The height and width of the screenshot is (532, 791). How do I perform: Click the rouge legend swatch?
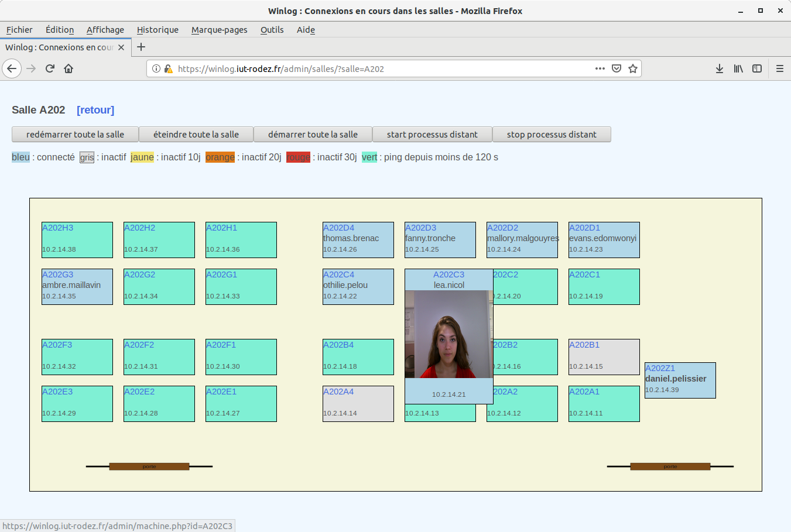coord(298,157)
